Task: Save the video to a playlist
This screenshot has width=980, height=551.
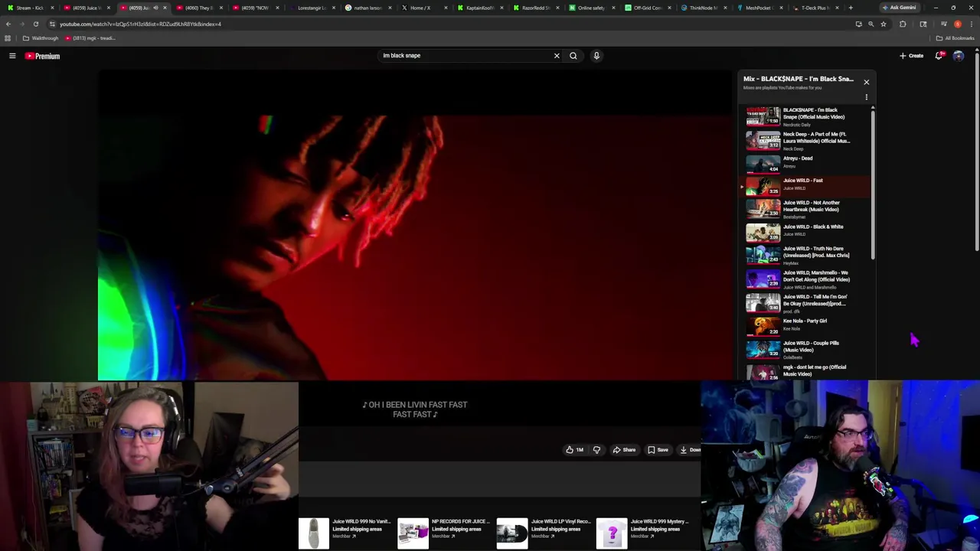Action: (658, 450)
